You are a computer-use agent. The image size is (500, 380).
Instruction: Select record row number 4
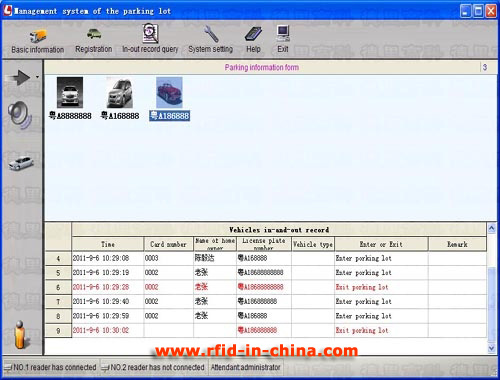pos(58,258)
